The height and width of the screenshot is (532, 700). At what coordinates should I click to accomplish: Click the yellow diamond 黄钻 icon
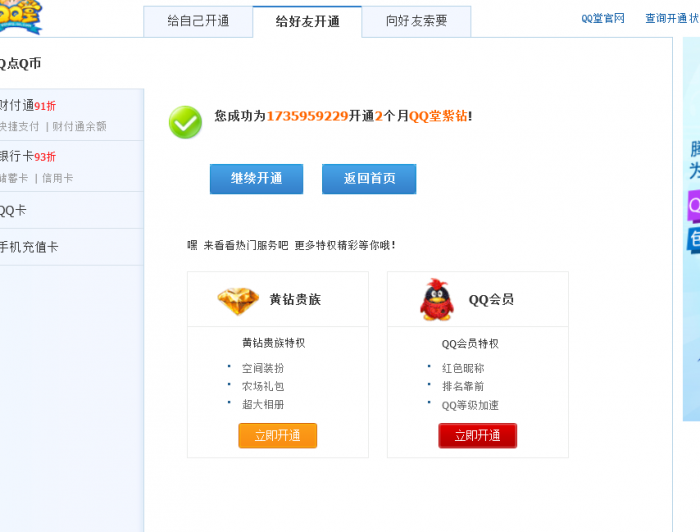[238, 301]
